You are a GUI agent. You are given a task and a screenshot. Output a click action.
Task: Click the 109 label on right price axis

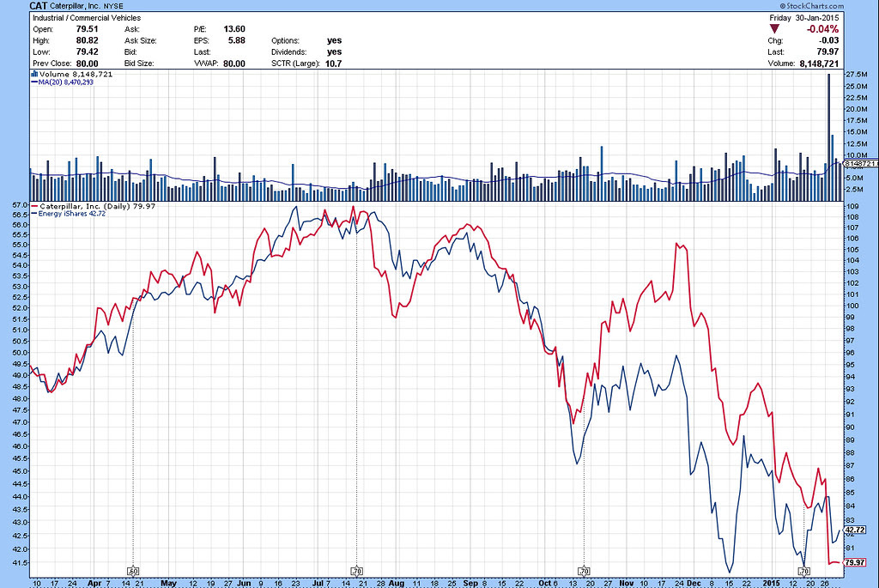click(x=852, y=206)
